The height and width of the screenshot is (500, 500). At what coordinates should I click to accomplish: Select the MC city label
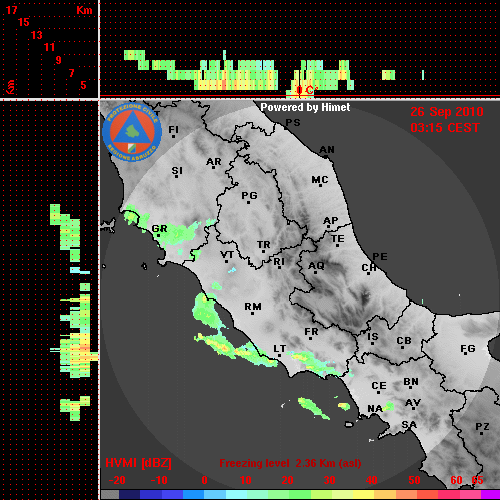coord(320,180)
